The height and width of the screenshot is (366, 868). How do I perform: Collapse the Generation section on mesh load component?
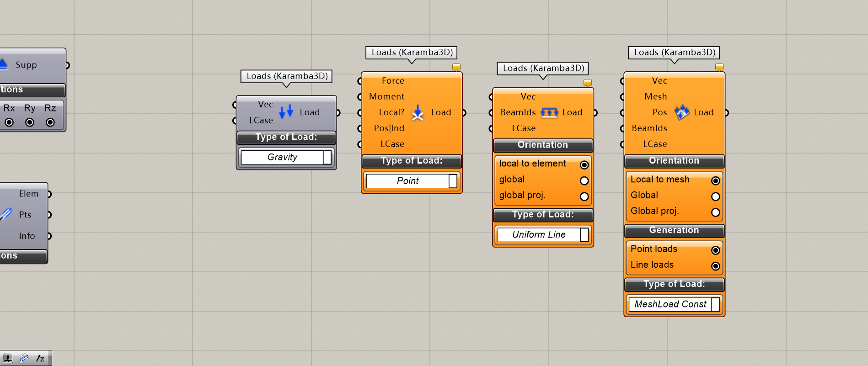(x=674, y=230)
